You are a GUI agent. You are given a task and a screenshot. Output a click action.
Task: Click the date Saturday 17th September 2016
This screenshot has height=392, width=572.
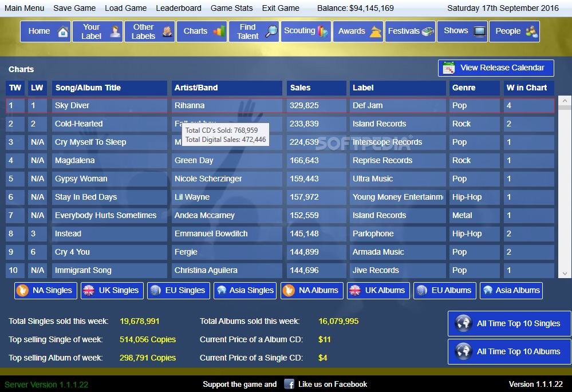pos(503,8)
